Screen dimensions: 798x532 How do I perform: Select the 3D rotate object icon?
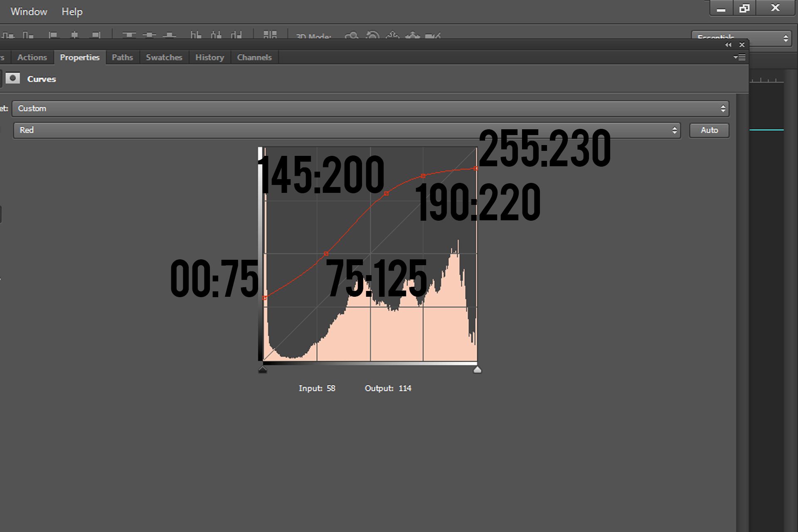352,36
